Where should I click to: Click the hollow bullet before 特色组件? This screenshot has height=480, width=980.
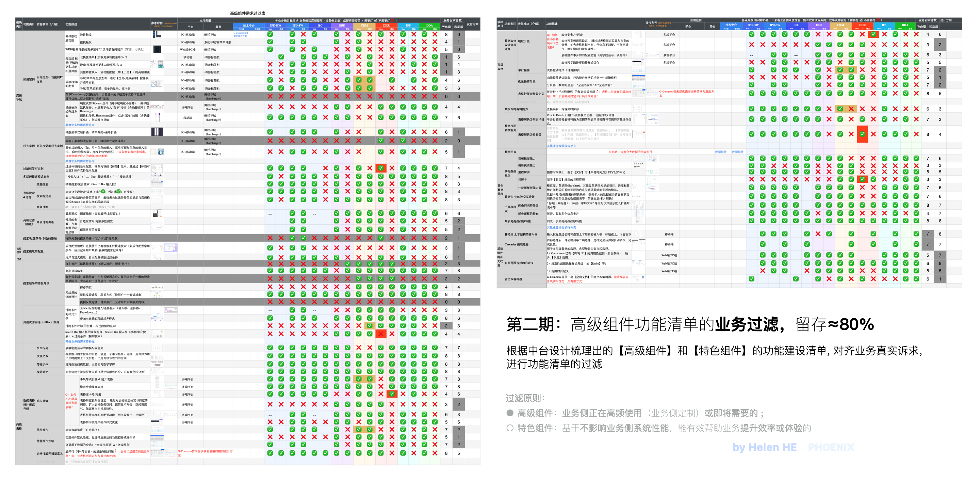click(510, 428)
